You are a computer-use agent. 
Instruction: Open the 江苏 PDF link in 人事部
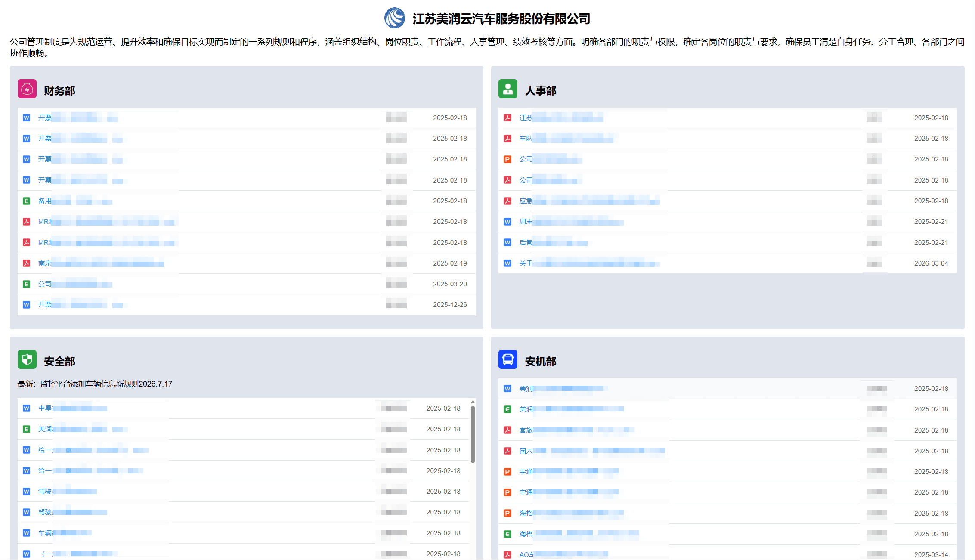click(x=561, y=118)
